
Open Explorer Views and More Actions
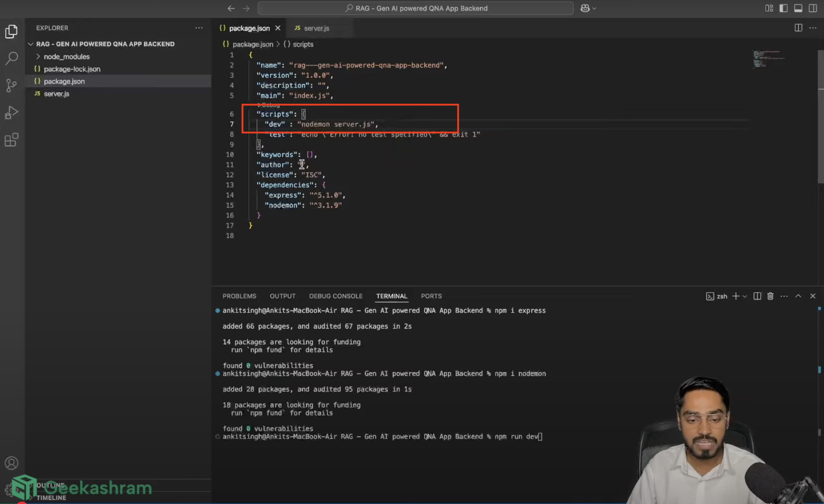(x=199, y=28)
